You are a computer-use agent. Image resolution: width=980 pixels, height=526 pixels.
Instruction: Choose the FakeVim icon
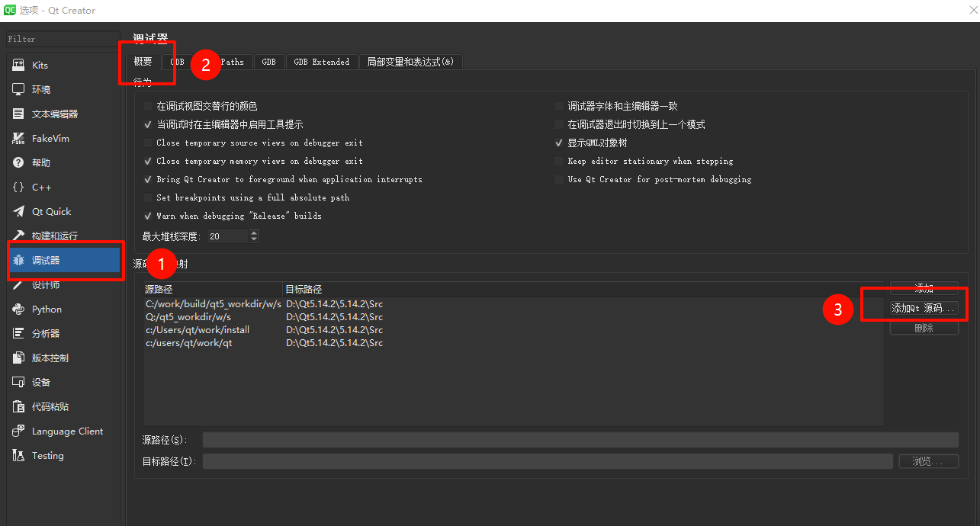[18, 139]
